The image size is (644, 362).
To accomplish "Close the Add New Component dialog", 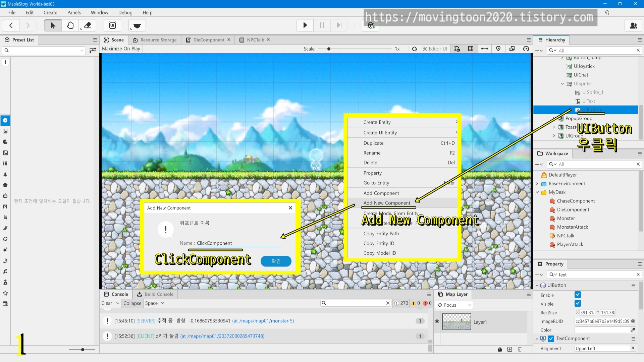I will tap(290, 208).
